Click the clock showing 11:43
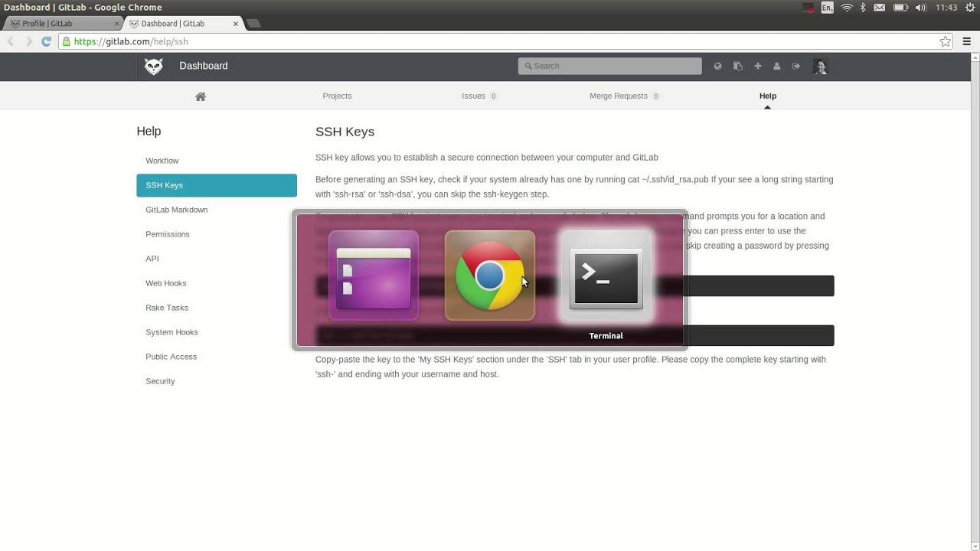Screen dimensions: 980x551 tap(946, 8)
